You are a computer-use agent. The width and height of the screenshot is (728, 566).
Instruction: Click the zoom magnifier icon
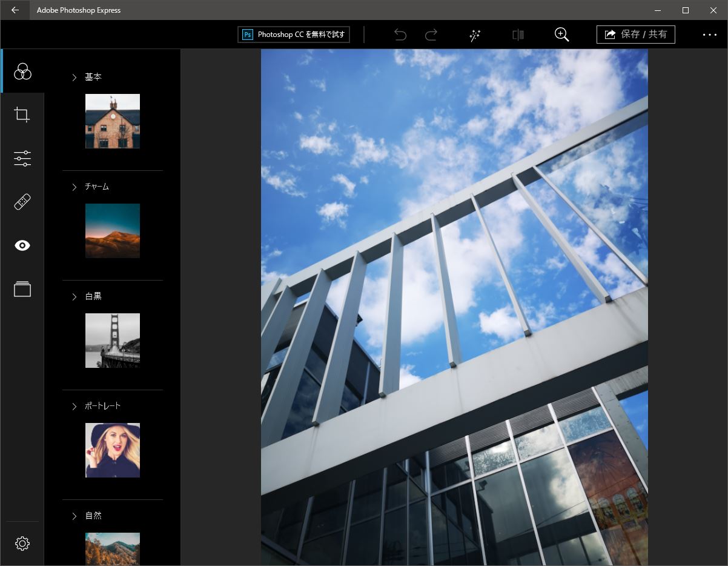point(562,35)
